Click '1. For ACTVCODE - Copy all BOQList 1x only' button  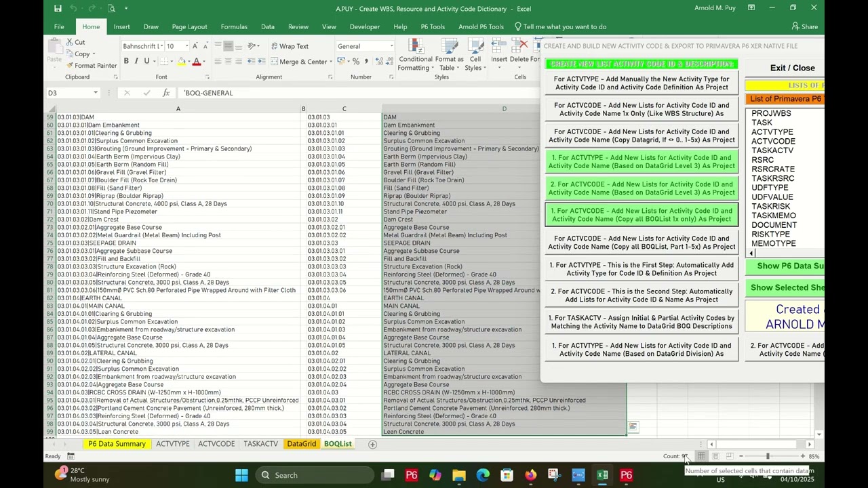coord(642,215)
